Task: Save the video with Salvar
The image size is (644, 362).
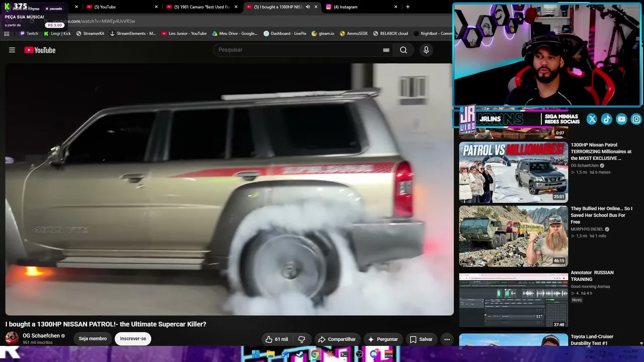Action: tap(421, 339)
